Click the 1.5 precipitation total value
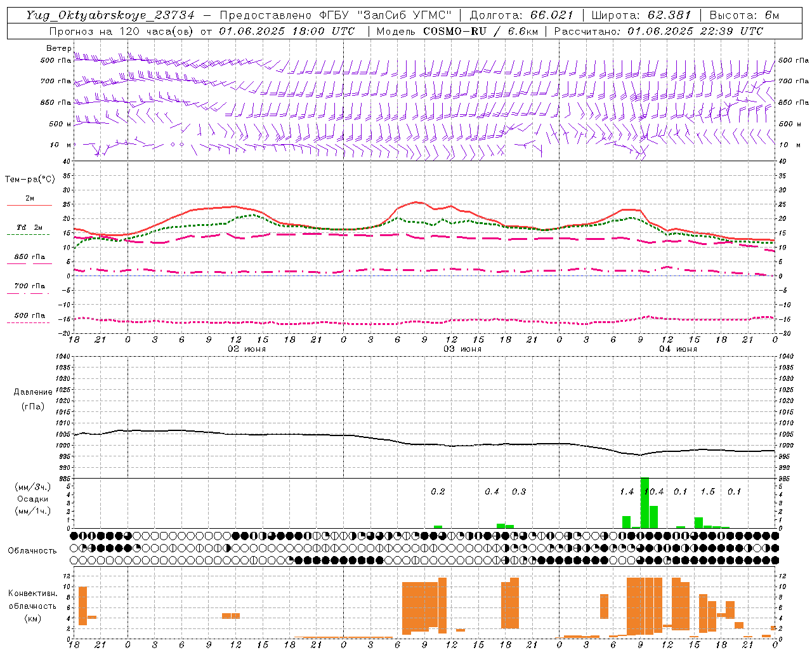Viewport: 812px width, 650px height. [707, 492]
